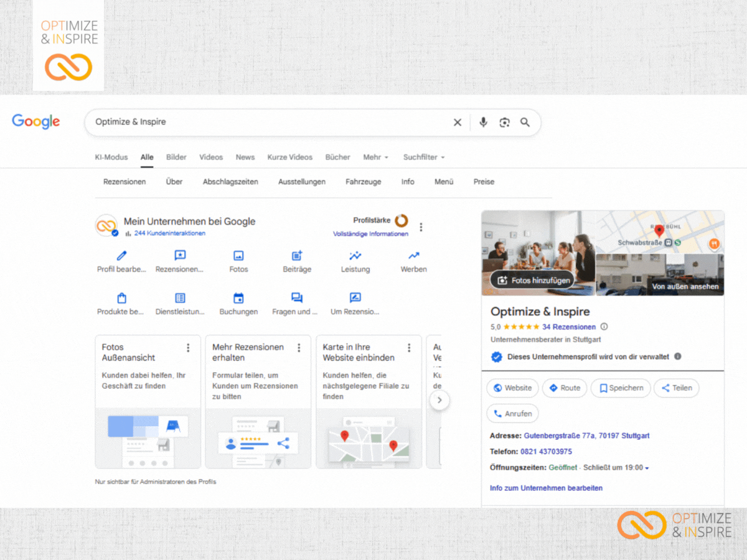Expand the Mehr search category dropdown
Screen dimensions: 747x560
coord(375,157)
